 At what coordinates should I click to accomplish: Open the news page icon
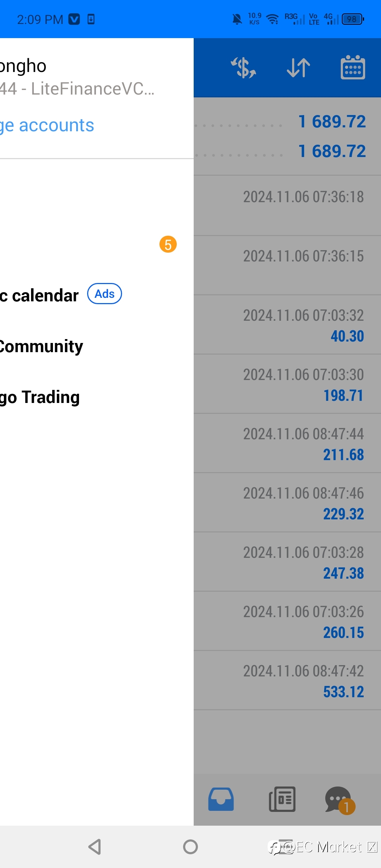[282, 799]
